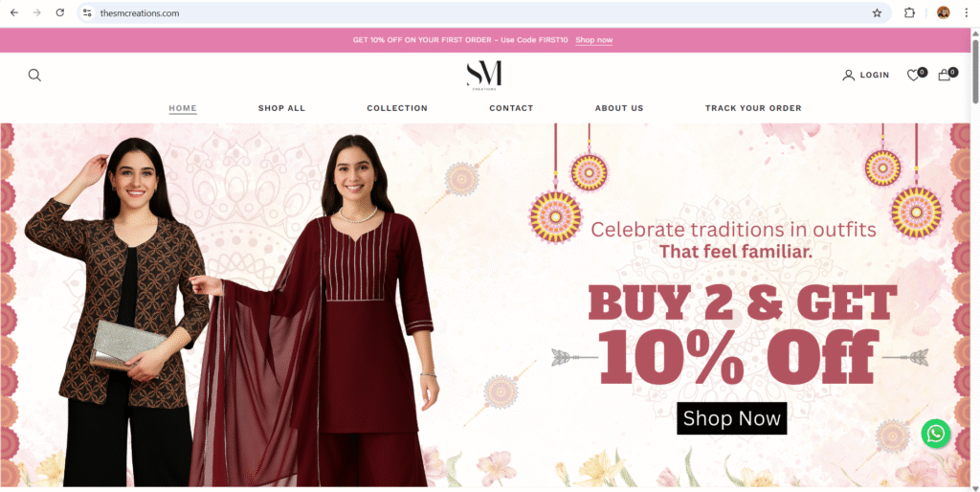Click the browser back arrow
Screen dimensions: 980x492
pyautogui.click(x=13, y=12)
